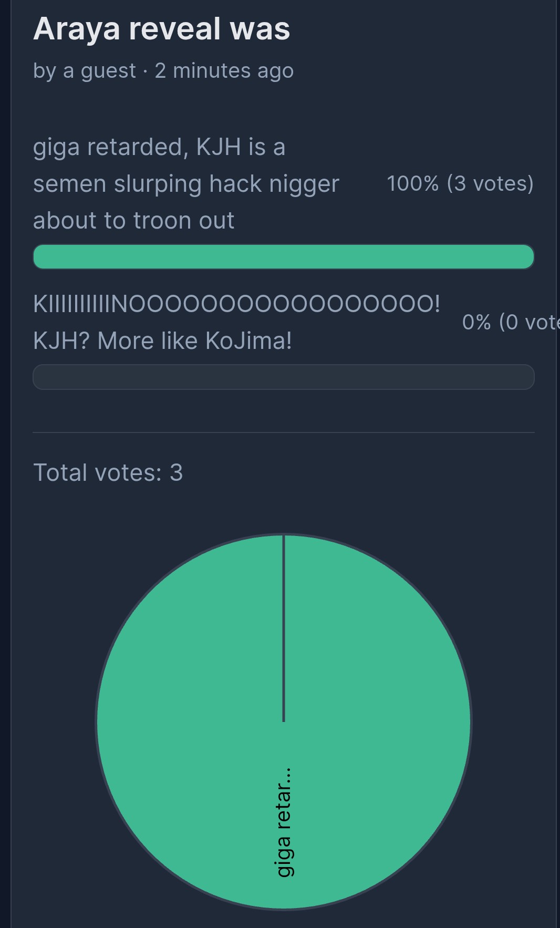Click the empty gray result bar
560x928 pixels.
coord(284,377)
